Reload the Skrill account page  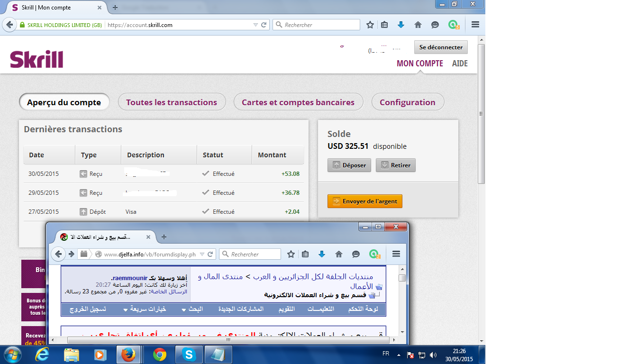[x=264, y=25]
